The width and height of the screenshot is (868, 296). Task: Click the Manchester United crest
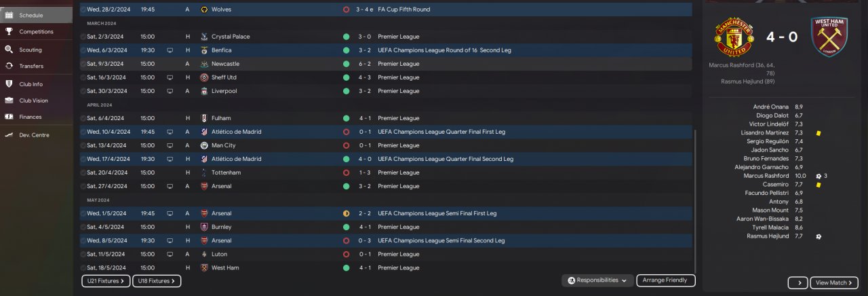[735, 37]
